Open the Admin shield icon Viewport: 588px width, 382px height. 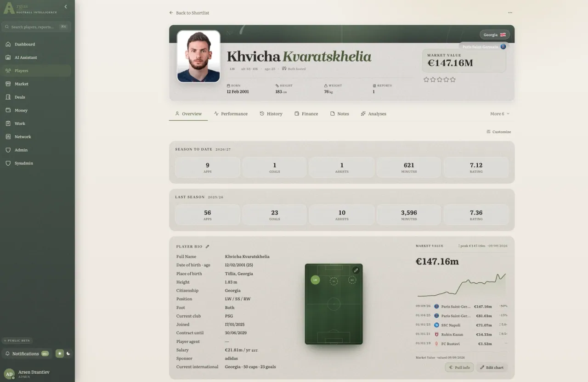pos(8,150)
